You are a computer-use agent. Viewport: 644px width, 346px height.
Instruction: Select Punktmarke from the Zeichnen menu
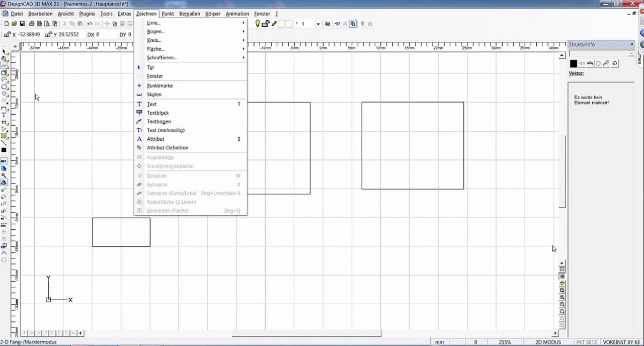click(159, 85)
